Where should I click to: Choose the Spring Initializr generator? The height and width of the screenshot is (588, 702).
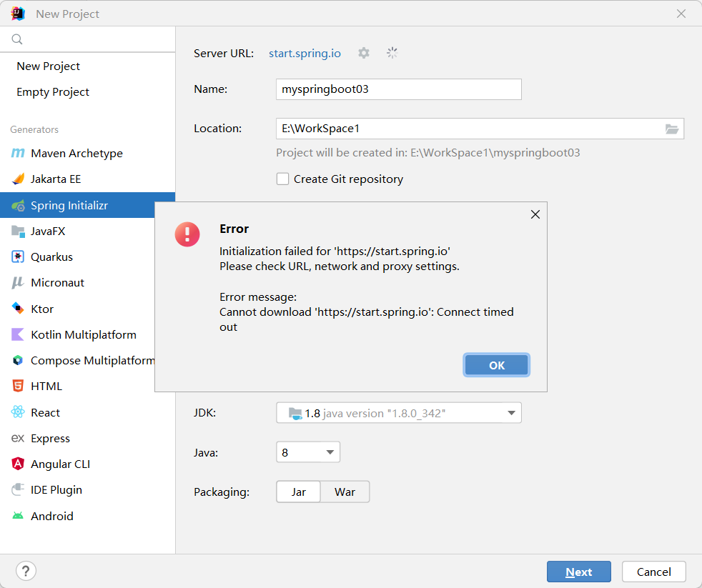(88, 205)
